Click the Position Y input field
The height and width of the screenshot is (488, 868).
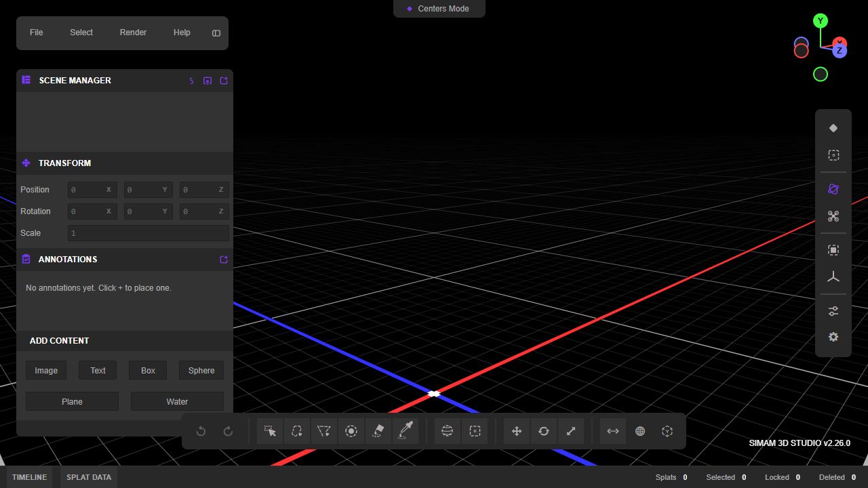click(x=149, y=190)
